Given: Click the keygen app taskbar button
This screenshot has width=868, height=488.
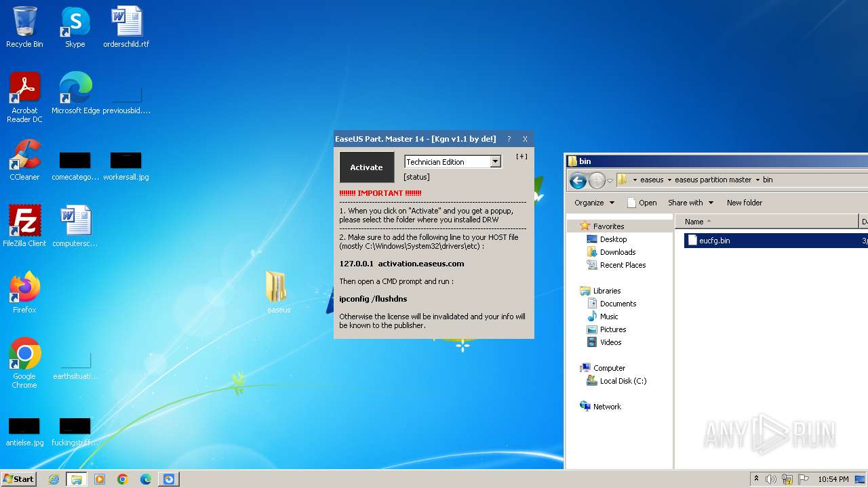Looking at the screenshot, I should 169,479.
